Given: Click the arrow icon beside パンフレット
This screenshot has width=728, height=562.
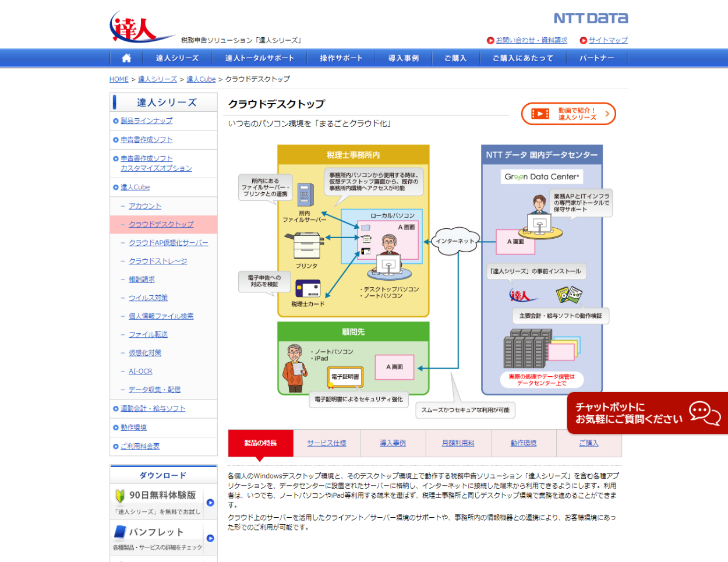Looking at the screenshot, I should pos(210,538).
